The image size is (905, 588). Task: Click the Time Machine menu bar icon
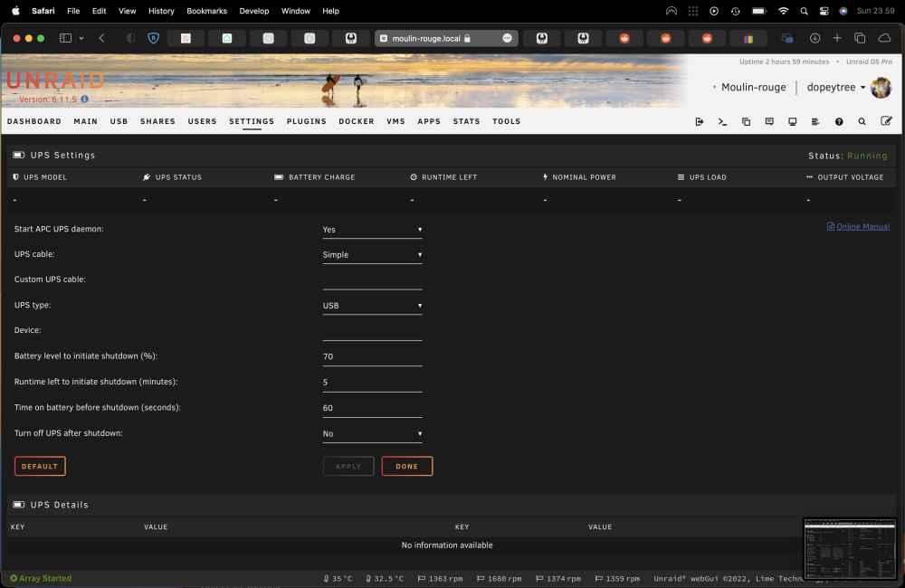735,11
